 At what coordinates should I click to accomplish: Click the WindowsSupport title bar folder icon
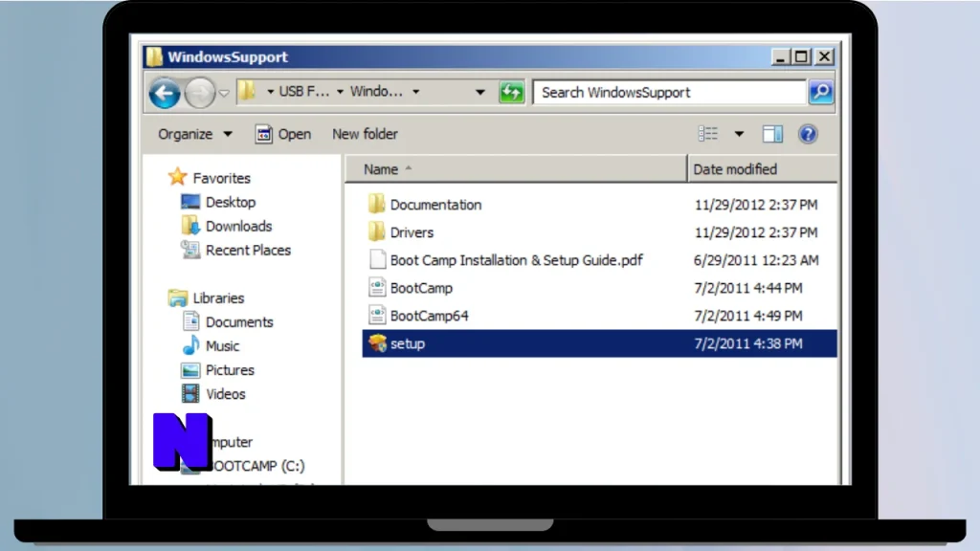(154, 56)
